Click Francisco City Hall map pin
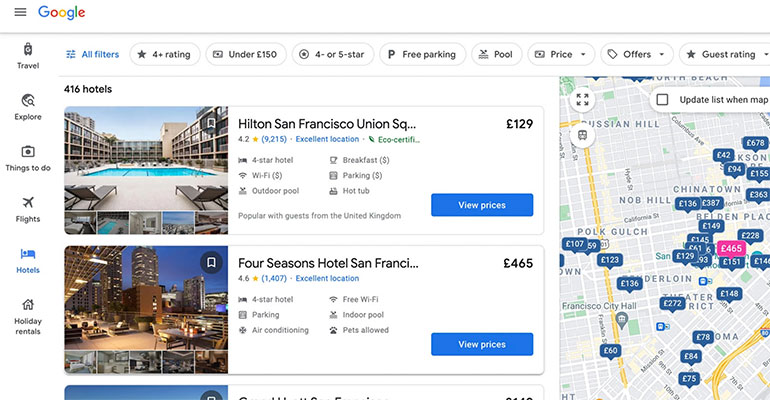The width and height of the screenshot is (770, 400). 622,320
